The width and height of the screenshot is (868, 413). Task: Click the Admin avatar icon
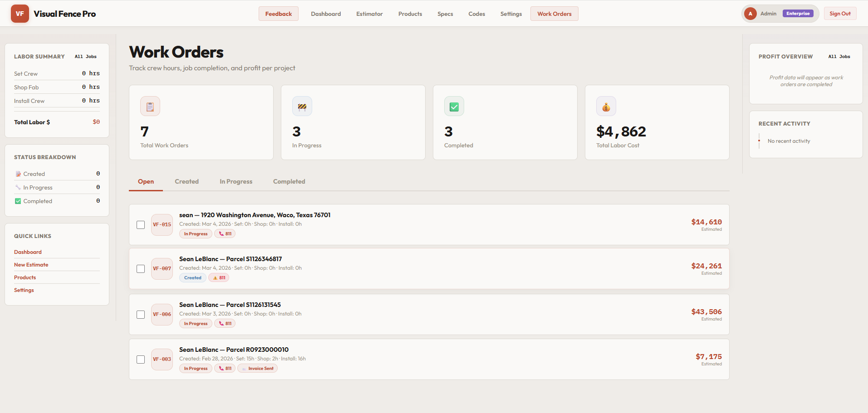pos(750,14)
